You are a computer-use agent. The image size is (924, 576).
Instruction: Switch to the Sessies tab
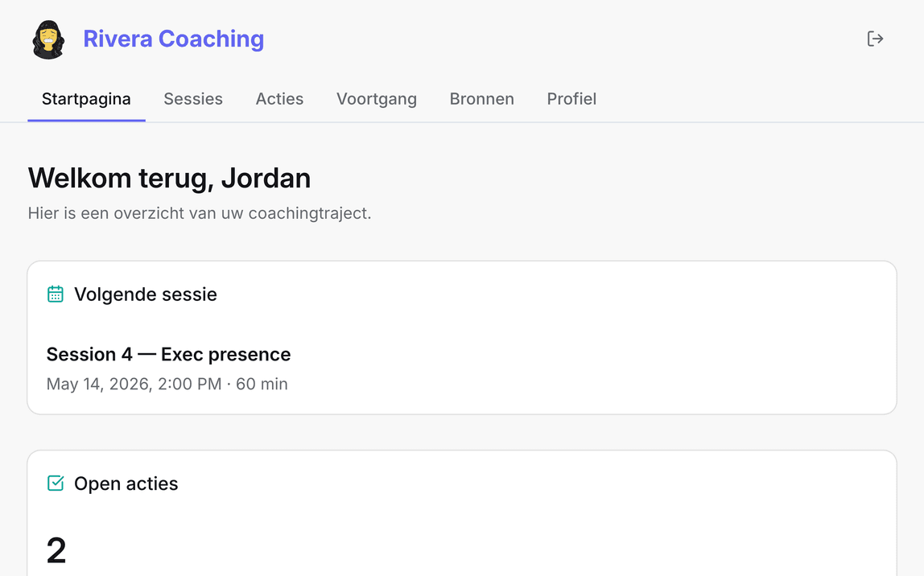point(193,99)
